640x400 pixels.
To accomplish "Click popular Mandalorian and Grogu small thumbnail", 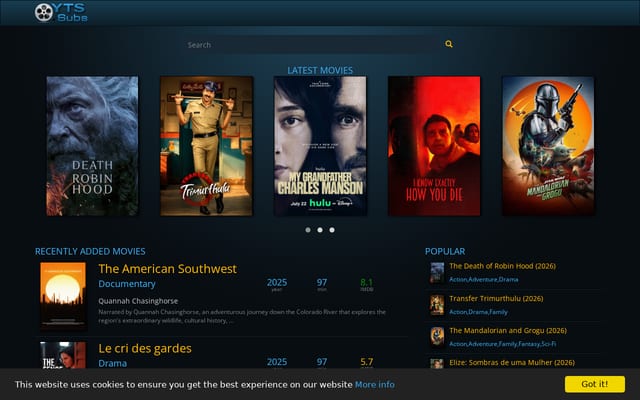I will click(437, 337).
